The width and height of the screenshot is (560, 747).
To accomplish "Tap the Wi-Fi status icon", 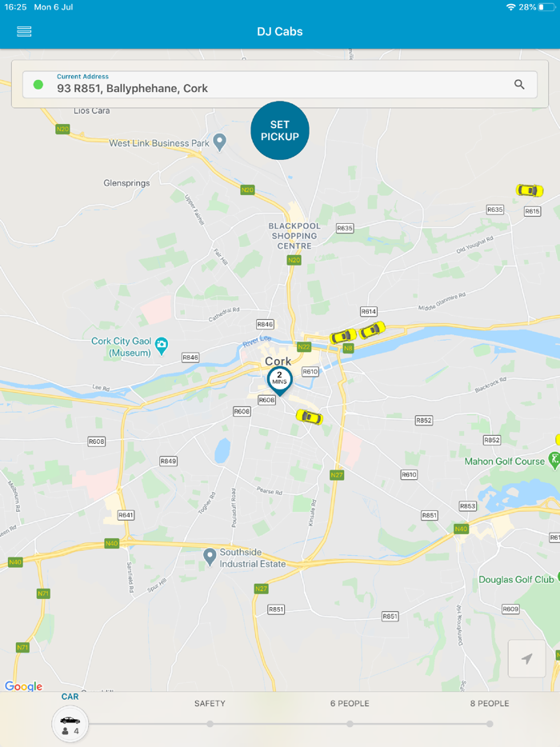I will [x=510, y=7].
